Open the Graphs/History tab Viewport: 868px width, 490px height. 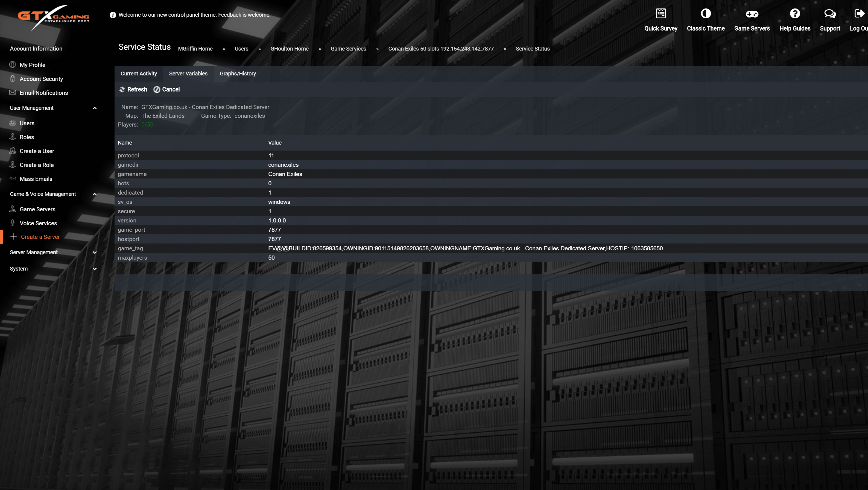238,74
